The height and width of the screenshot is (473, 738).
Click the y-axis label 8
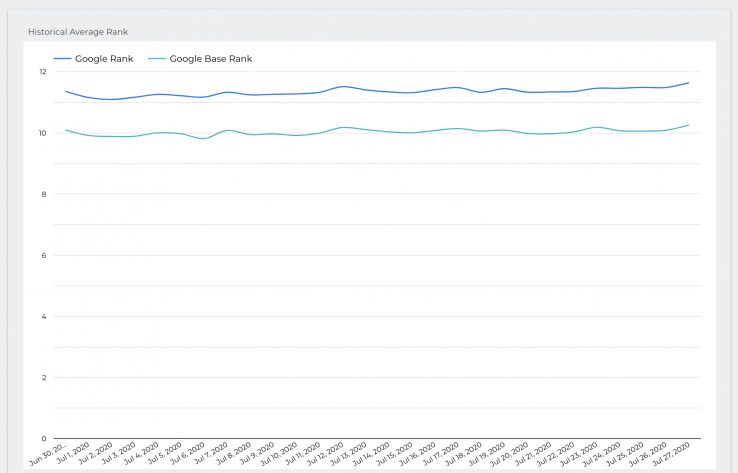click(x=43, y=194)
